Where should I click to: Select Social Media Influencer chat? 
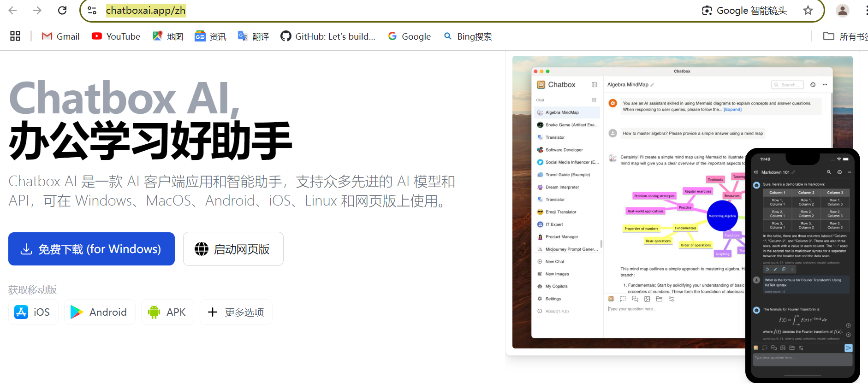click(567, 162)
